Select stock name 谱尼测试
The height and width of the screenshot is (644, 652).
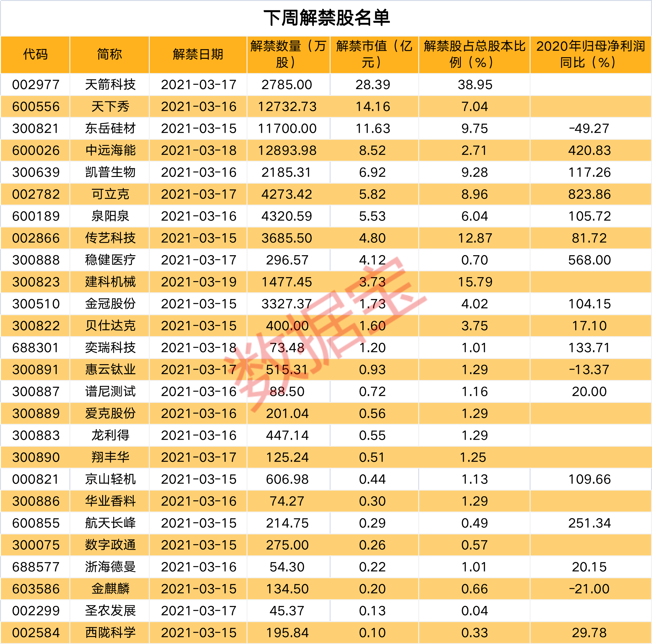click(110, 392)
